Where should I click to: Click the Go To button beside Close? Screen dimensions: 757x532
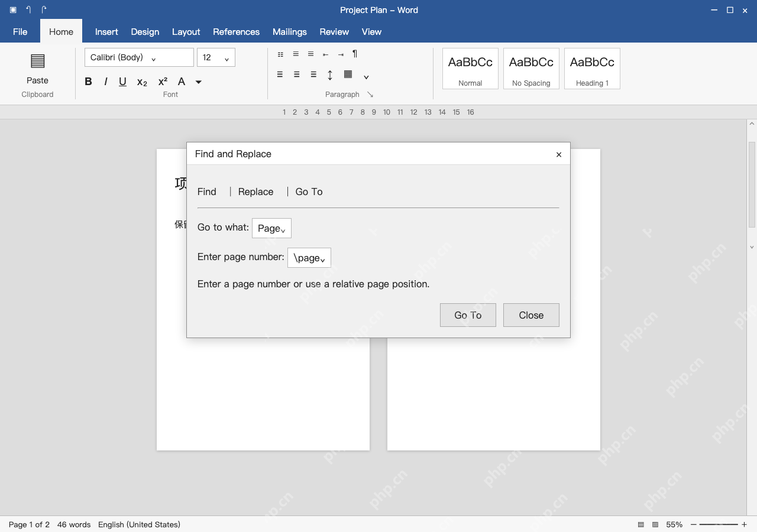click(468, 315)
